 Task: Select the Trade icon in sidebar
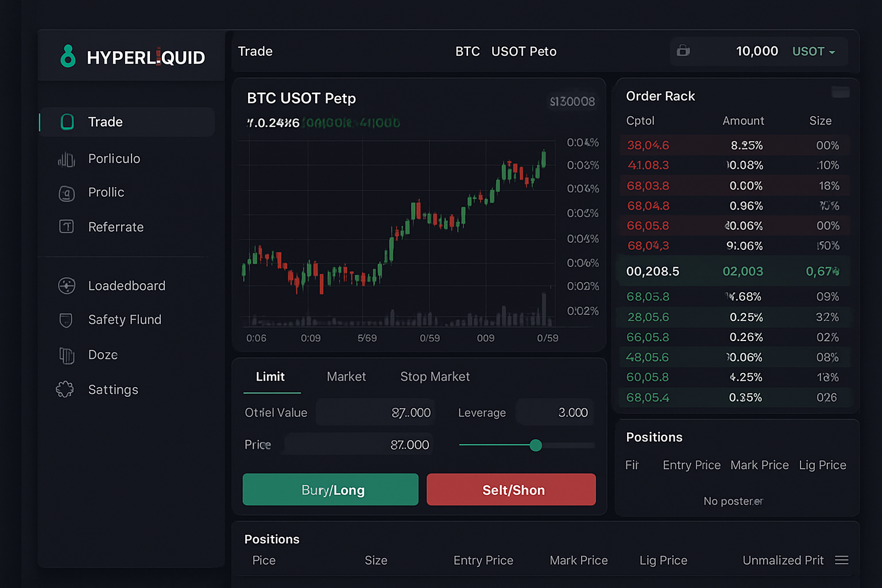67,122
